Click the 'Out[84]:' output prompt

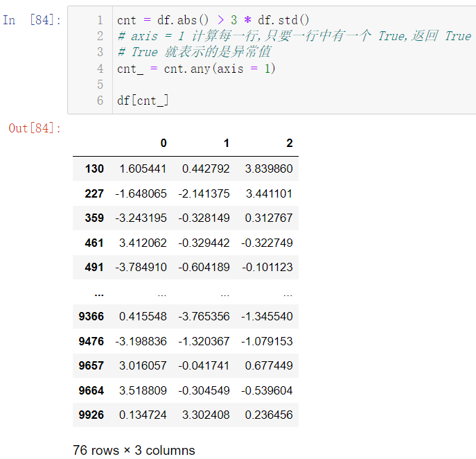(35, 128)
